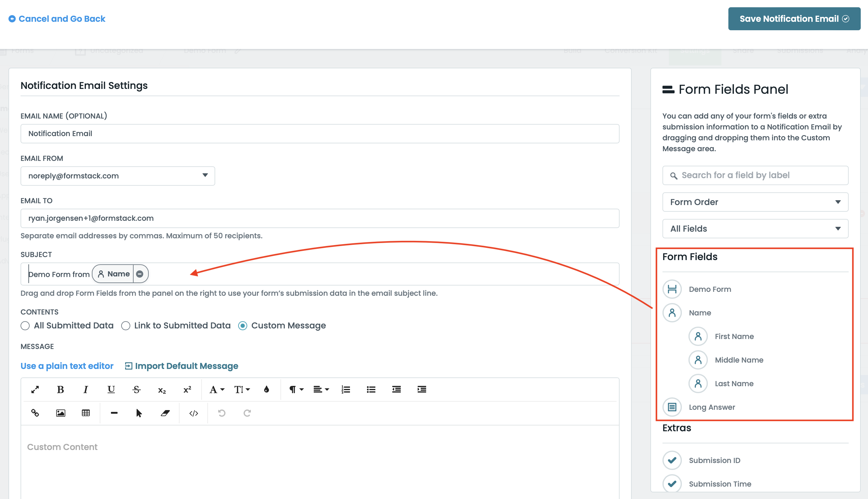Select the Custom Message radio button
The width and height of the screenshot is (868, 499).
[243, 326]
